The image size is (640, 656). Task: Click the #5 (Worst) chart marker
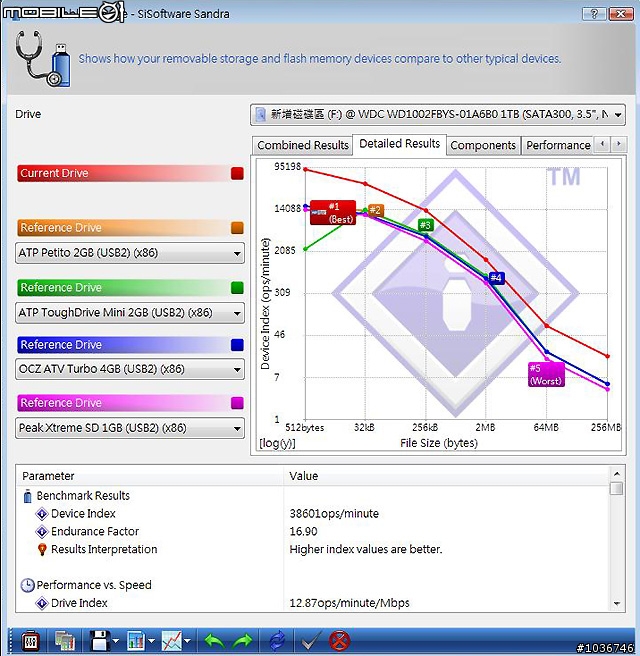coord(546,374)
